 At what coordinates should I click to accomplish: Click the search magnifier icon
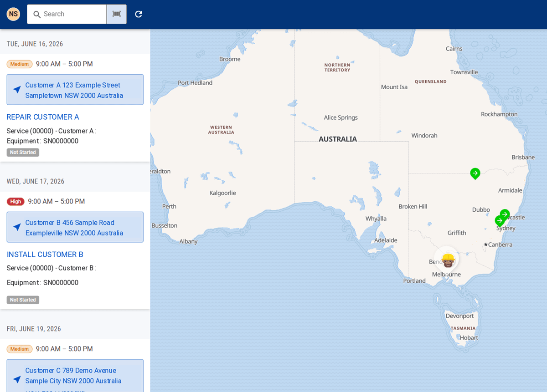click(37, 15)
